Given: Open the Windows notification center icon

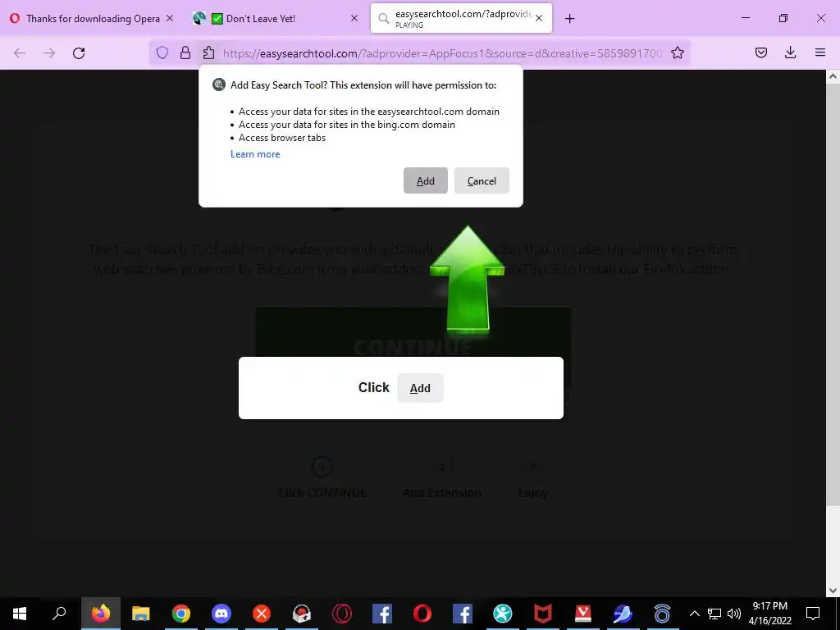Looking at the screenshot, I should [x=813, y=614].
